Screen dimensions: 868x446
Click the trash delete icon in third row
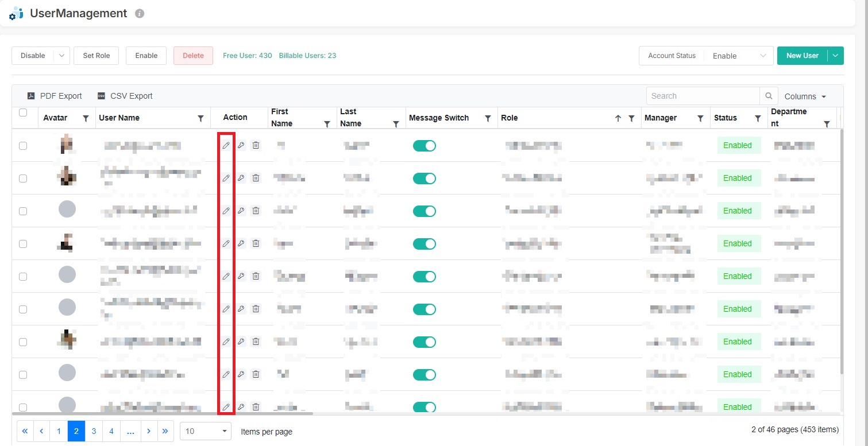256,211
